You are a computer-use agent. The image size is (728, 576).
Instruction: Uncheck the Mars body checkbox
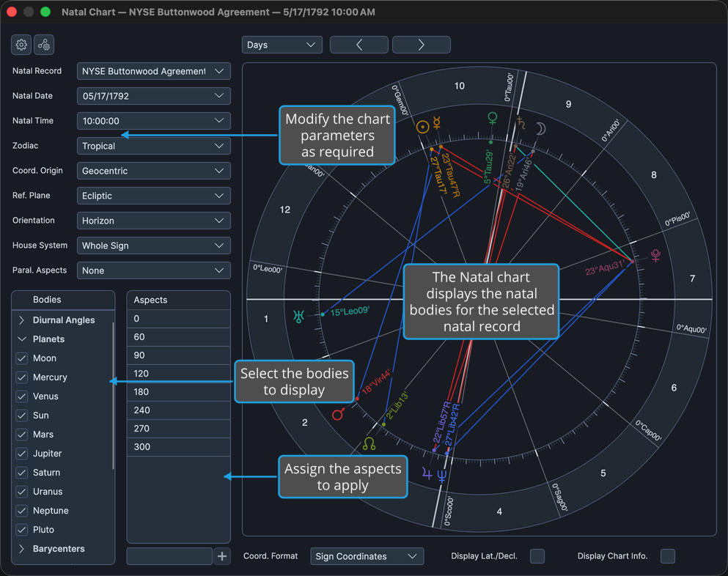[x=22, y=435]
